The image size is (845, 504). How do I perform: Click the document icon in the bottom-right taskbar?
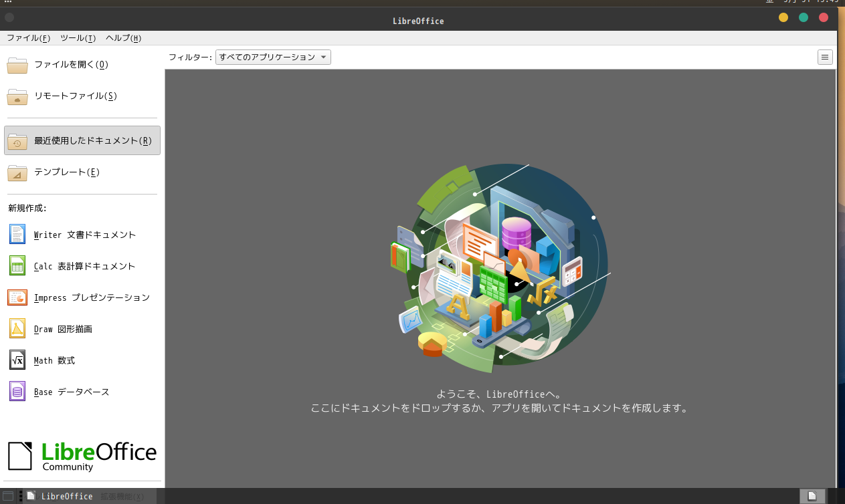[x=812, y=496]
